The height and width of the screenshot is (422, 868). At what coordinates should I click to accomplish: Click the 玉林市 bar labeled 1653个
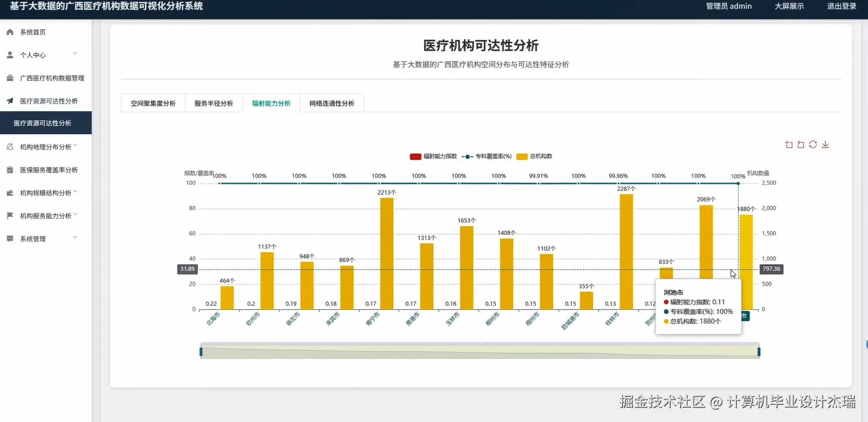(x=466, y=268)
